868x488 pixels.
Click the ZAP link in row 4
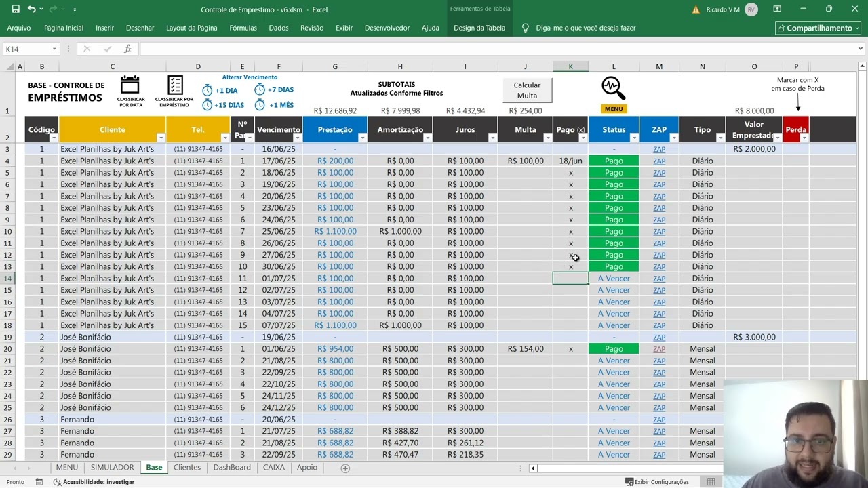pyautogui.click(x=659, y=161)
